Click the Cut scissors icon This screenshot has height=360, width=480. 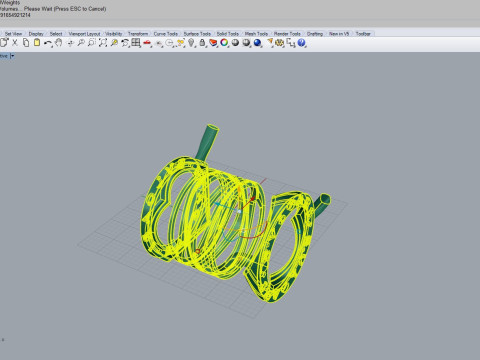pos(15,43)
